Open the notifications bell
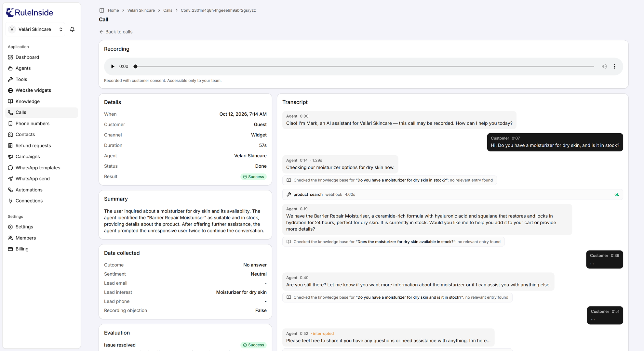 pos(73,29)
